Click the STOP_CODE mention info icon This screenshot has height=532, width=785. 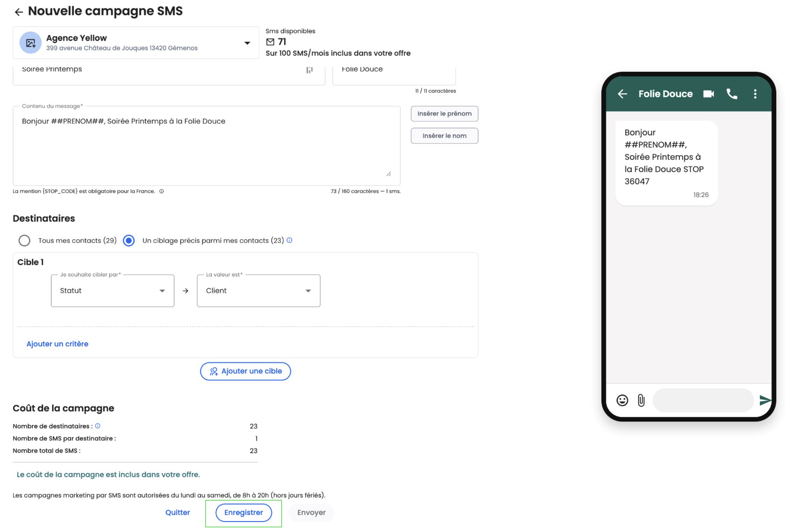coord(161,191)
